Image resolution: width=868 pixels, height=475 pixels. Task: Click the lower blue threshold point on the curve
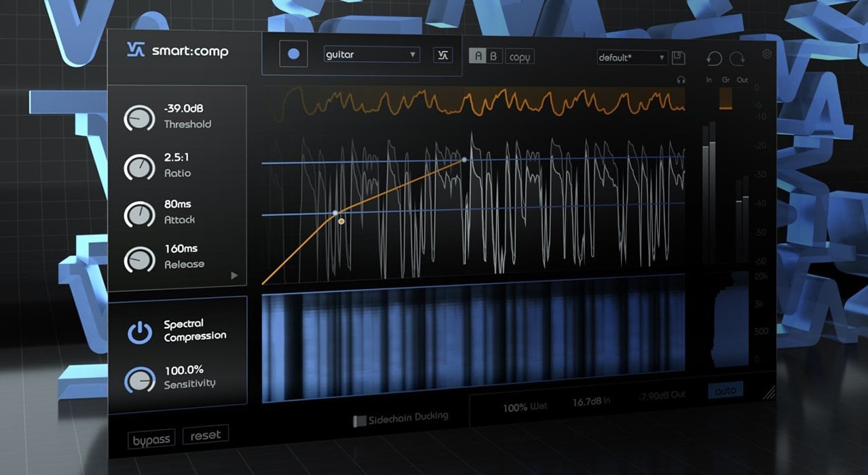335,213
